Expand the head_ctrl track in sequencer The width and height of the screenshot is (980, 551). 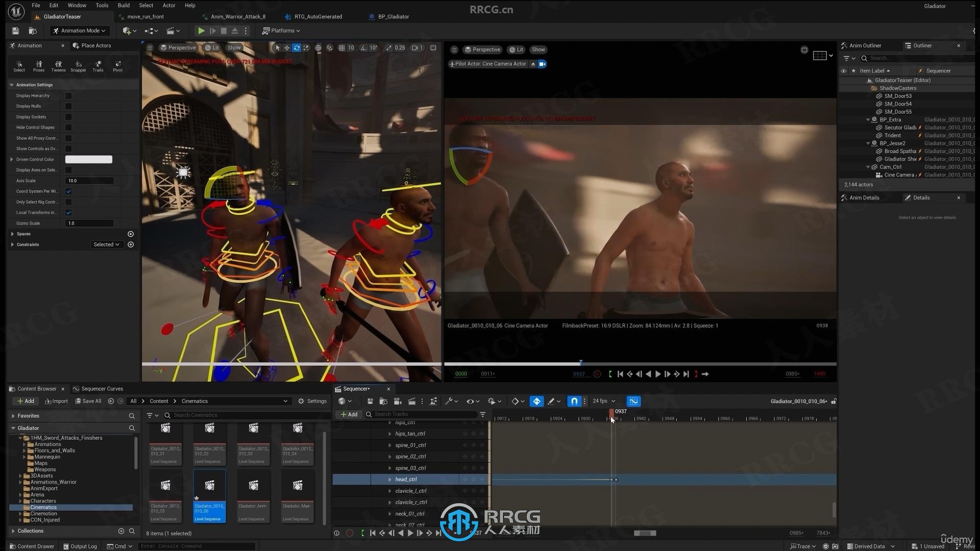pos(389,479)
